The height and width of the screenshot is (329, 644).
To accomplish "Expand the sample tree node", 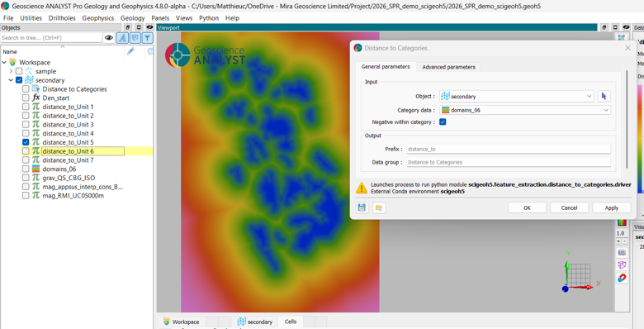I will [x=11, y=71].
